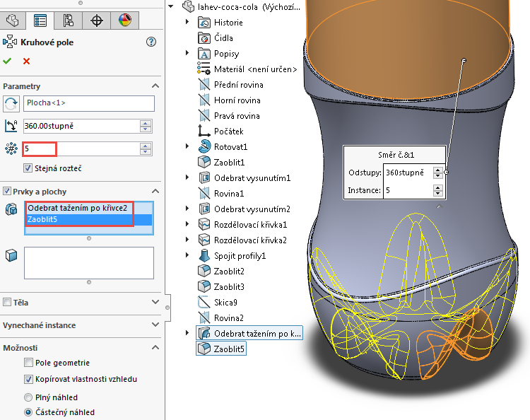Image resolution: width=530 pixels, height=420 pixels.
Task: Enable the Pole geometrie checkbox
Action: coord(28,363)
